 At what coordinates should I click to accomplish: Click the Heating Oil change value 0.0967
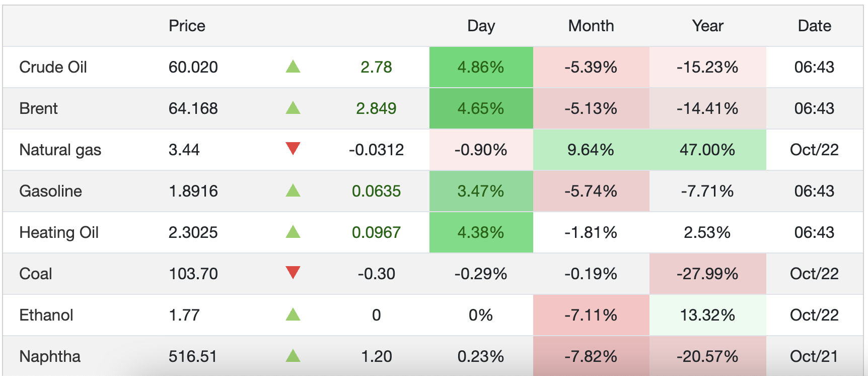click(x=376, y=232)
